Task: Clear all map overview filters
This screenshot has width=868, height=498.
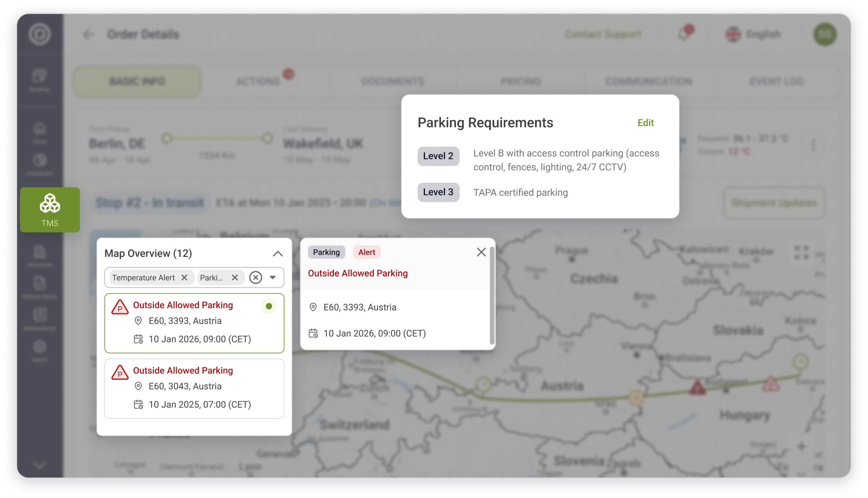Action: point(256,278)
